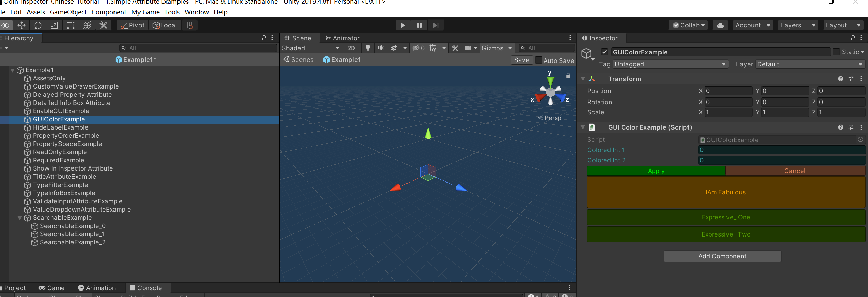The image size is (868, 297).
Task: Open the Tools menu
Action: 172,12
